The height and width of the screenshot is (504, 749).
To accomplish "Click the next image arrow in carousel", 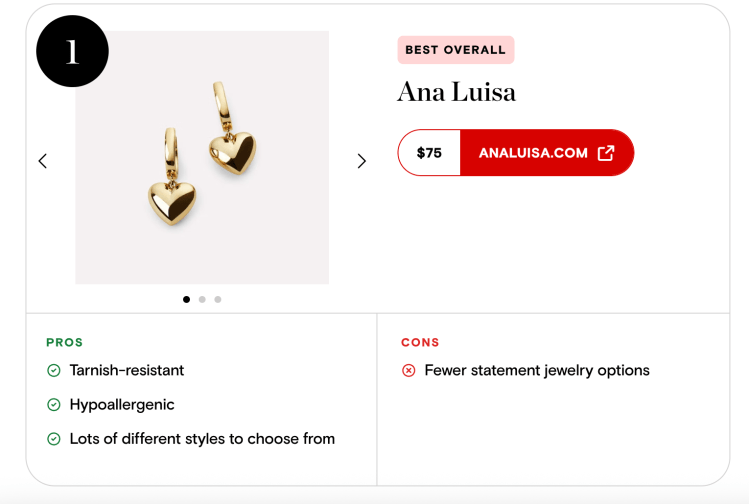I will click(x=362, y=161).
